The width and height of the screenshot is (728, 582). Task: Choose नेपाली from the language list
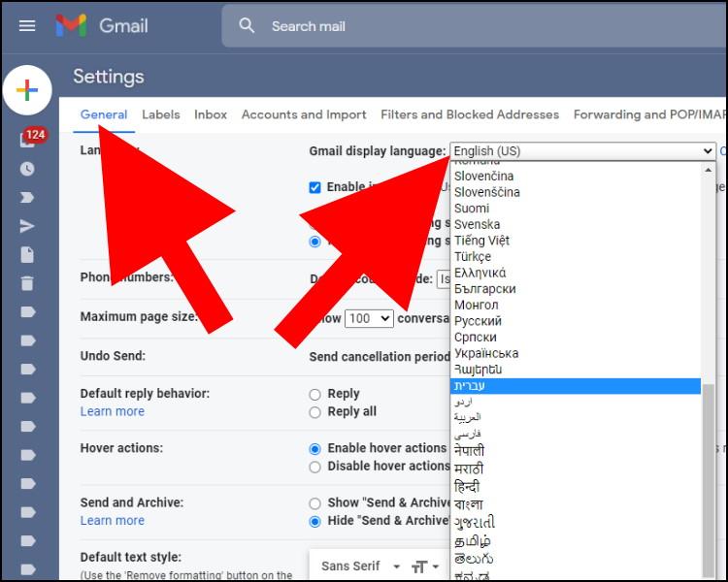(576, 451)
